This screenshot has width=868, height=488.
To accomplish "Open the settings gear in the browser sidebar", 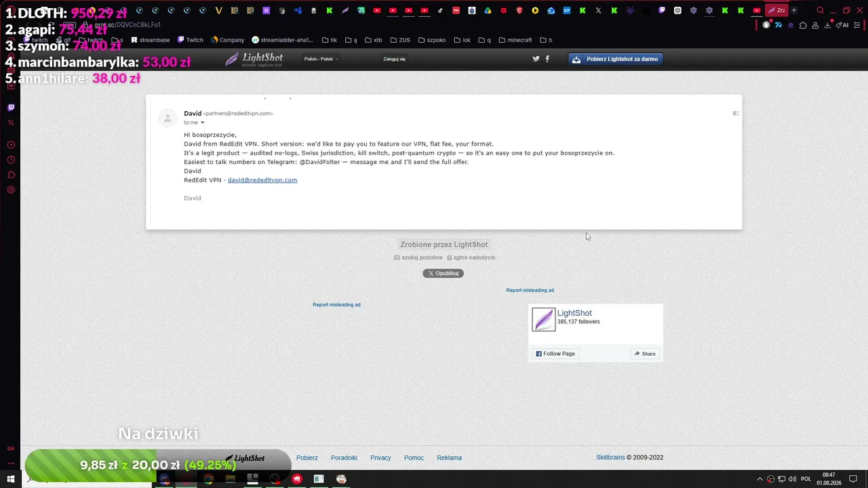I will click(x=11, y=190).
